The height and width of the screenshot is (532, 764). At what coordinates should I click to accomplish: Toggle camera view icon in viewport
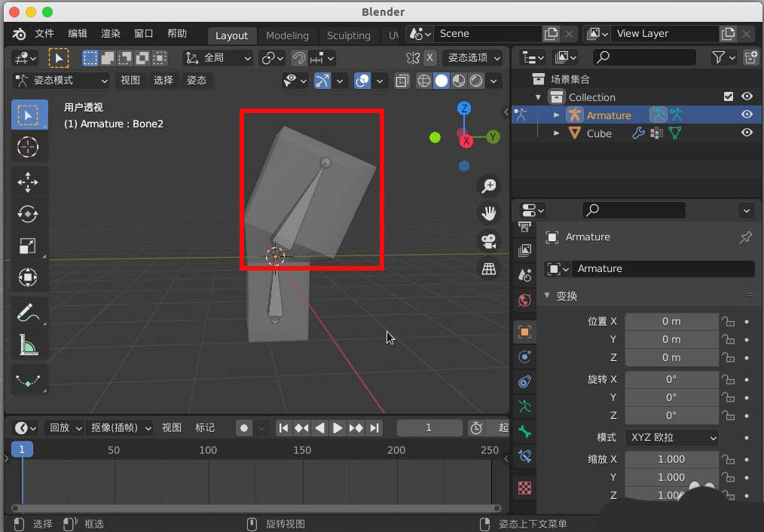(x=489, y=240)
